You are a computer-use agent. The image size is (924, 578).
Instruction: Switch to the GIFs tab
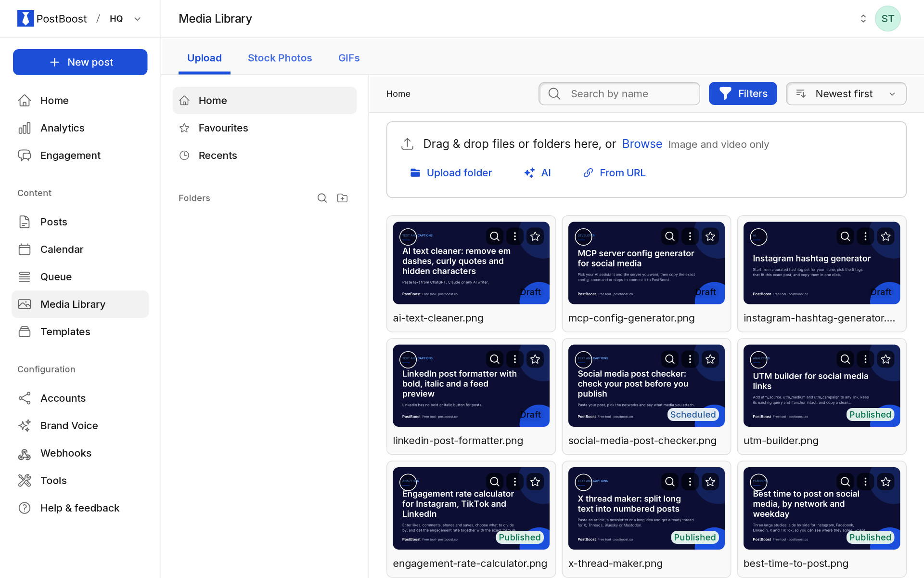(348, 58)
